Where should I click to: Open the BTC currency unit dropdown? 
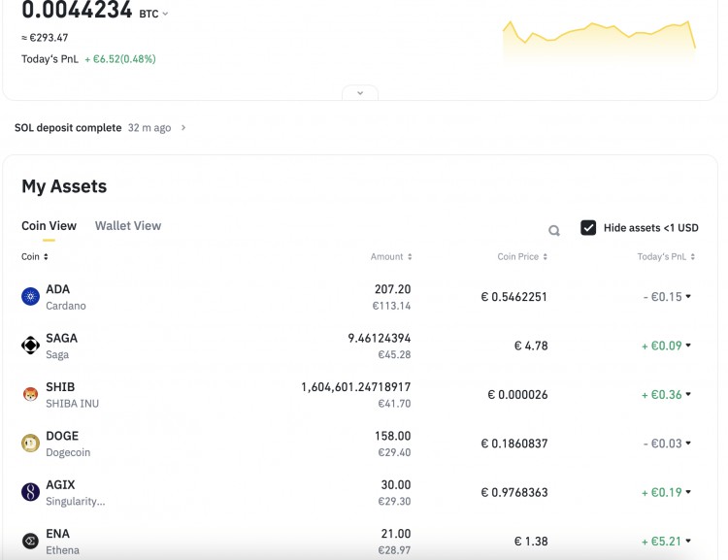click(165, 14)
